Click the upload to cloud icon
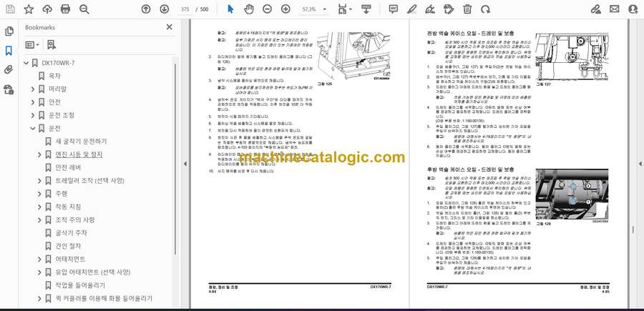This screenshot has width=644, height=311. click(47, 9)
